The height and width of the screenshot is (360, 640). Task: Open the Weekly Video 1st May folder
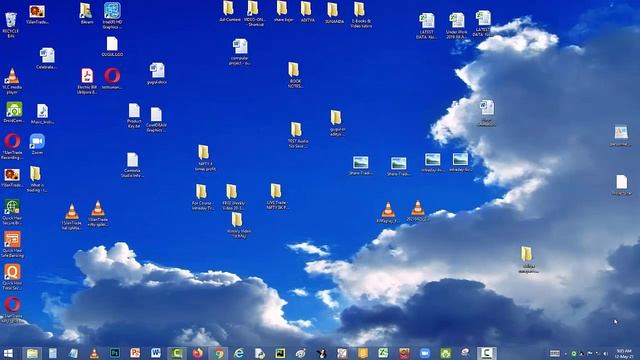(238, 225)
